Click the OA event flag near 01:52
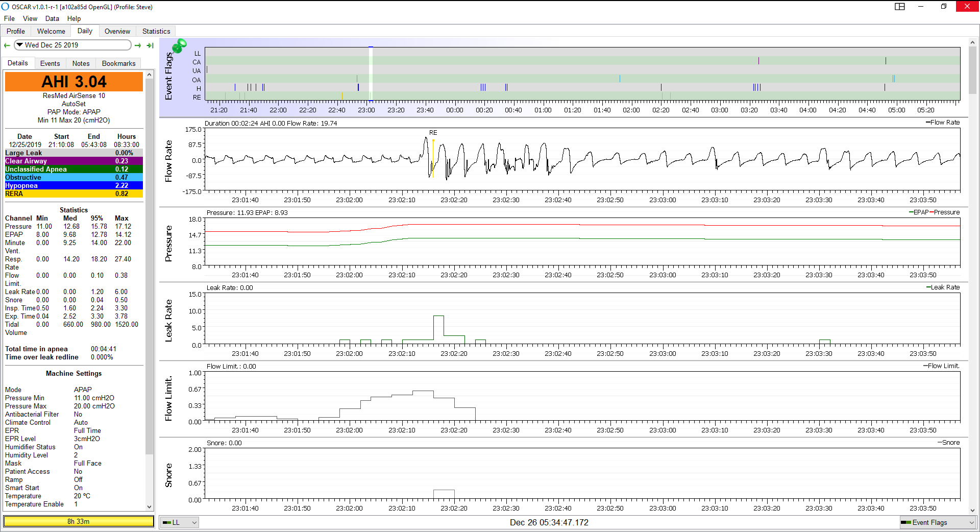The height and width of the screenshot is (532, 980). point(620,79)
